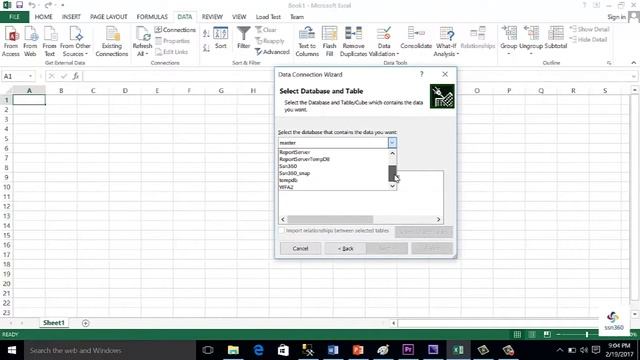Open the Windows Start menu
Viewport: 640px width, 360px height.
[x=11, y=350]
